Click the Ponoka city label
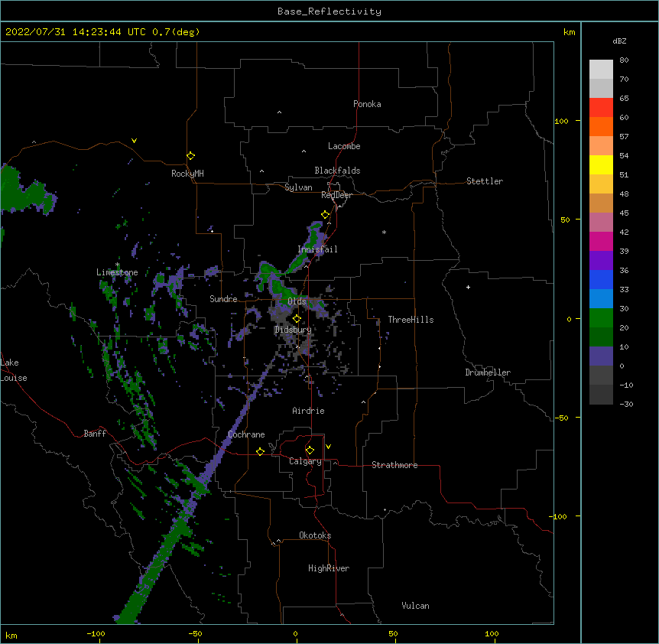Screen dimensions: 659x644 [367, 104]
